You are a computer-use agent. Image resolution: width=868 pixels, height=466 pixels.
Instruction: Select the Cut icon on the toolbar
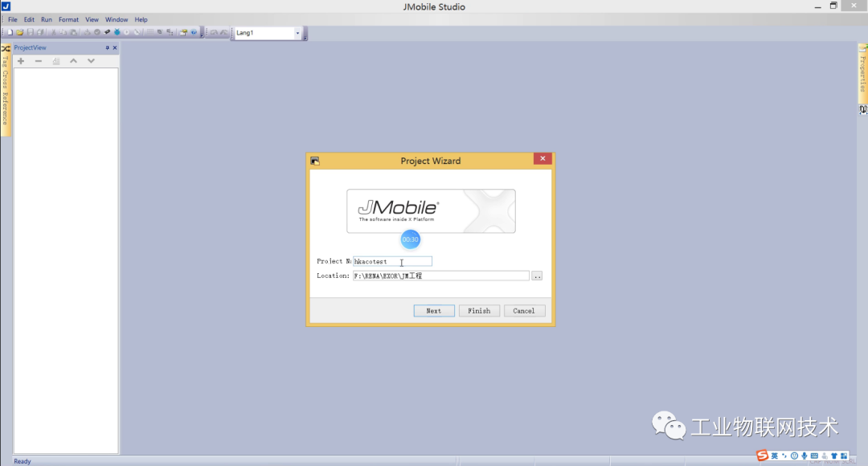pos(53,32)
